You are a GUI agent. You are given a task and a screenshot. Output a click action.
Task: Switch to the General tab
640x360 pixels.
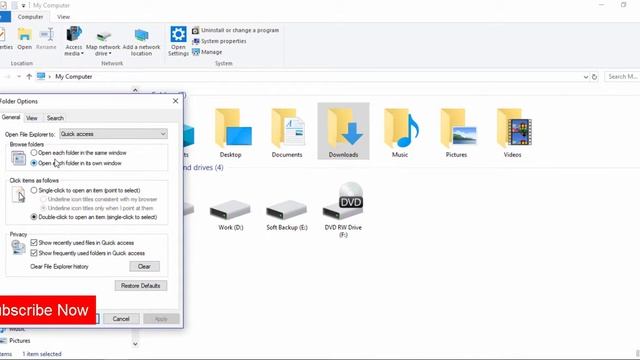[11, 117]
